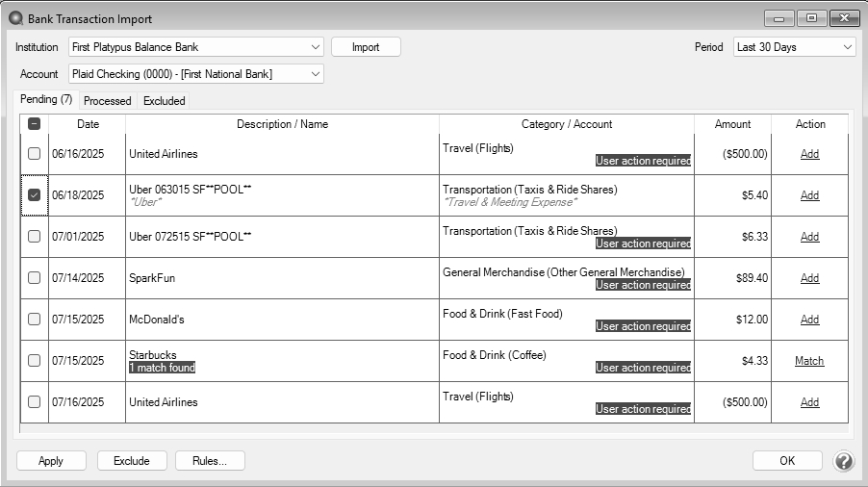Viewport: 868px width, 487px height.
Task: Check the 06/16/2025 United Airlines row checkbox
Action: [35, 154]
